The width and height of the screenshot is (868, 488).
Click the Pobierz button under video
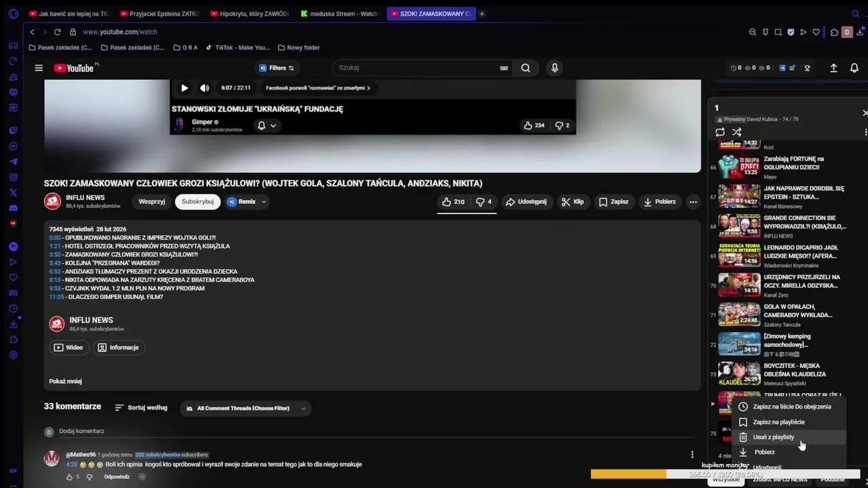click(660, 202)
